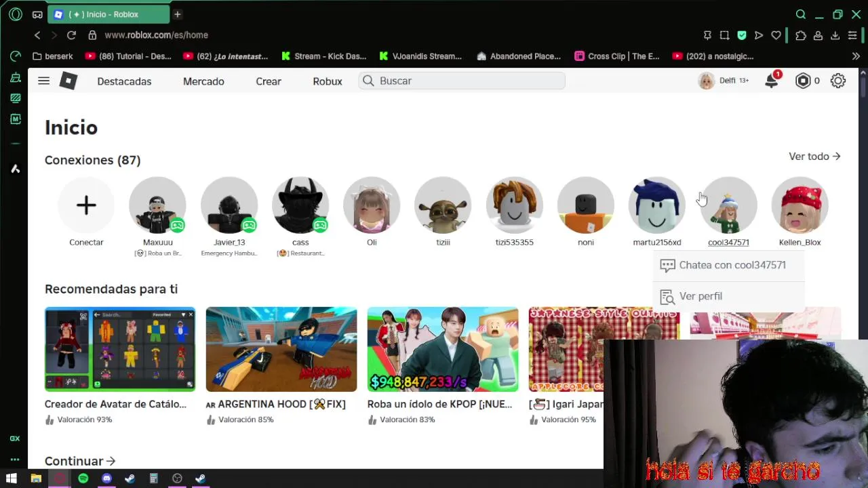The height and width of the screenshot is (488, 868).
Task: Click cass's connection avatar
Action: click(x=300, y=205)
